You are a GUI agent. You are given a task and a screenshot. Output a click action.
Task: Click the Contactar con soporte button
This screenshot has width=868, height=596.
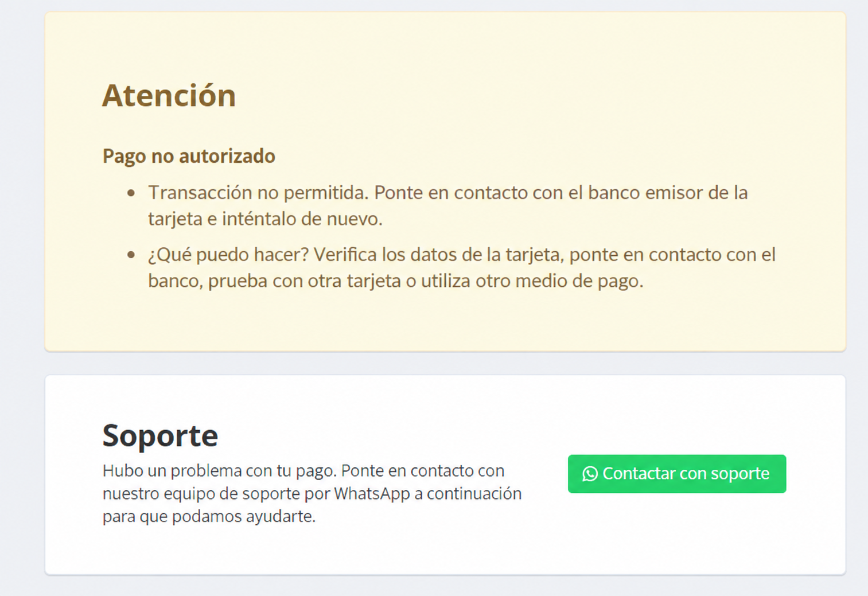(x=677, y=474)
